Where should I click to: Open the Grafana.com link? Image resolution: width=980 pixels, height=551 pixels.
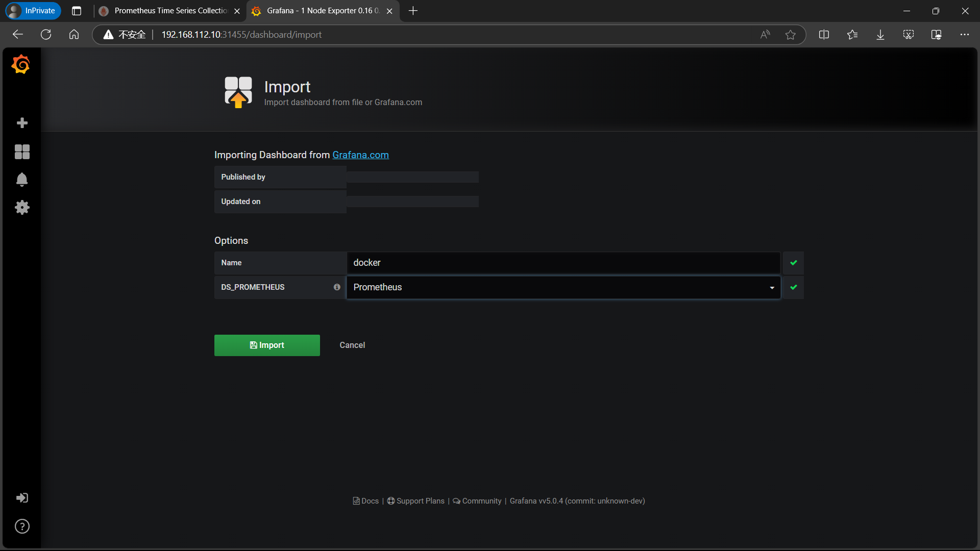[360, 155]
